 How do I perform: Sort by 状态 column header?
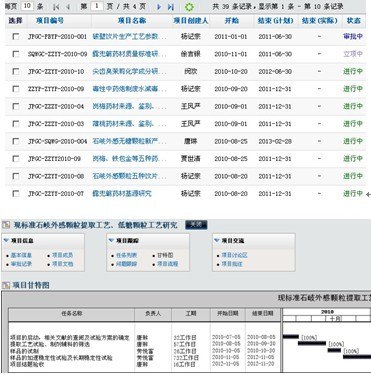point(353,21)
